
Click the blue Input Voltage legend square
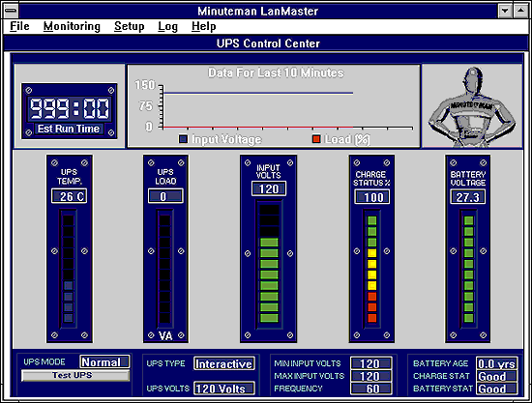coord(183,139)
